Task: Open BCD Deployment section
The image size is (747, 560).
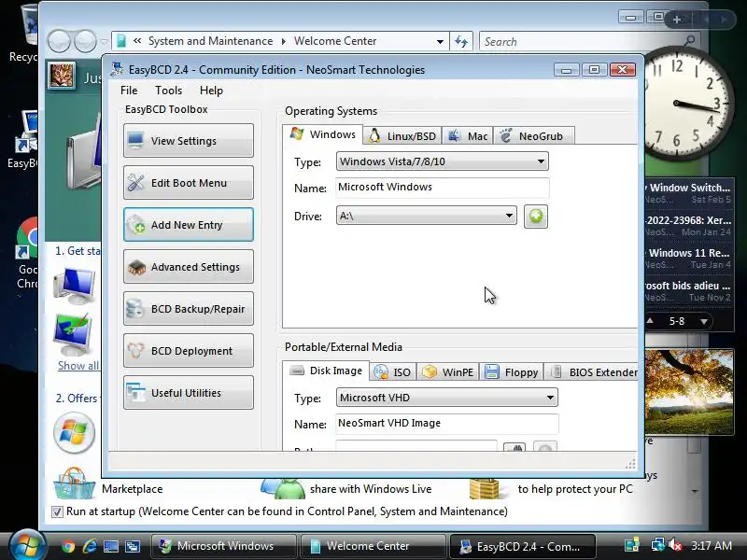Action: [x=189, y=351]
